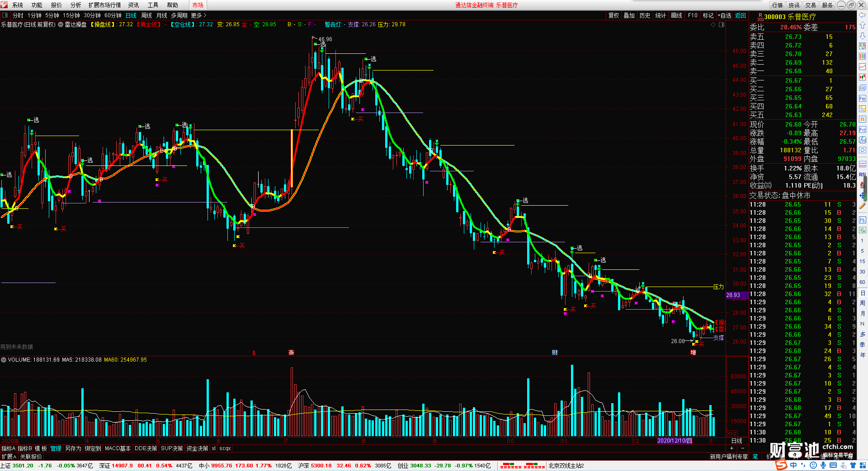Click the blue 财 event marker on chart
Viewport: 868px width, 471px height.
click(x=555, y=353)
